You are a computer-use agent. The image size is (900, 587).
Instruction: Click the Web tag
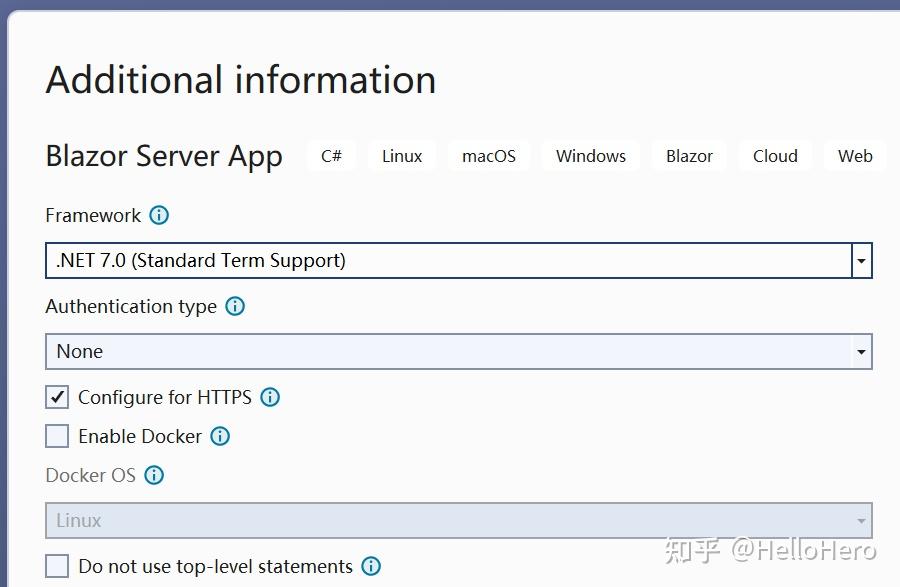click(855, 156)
